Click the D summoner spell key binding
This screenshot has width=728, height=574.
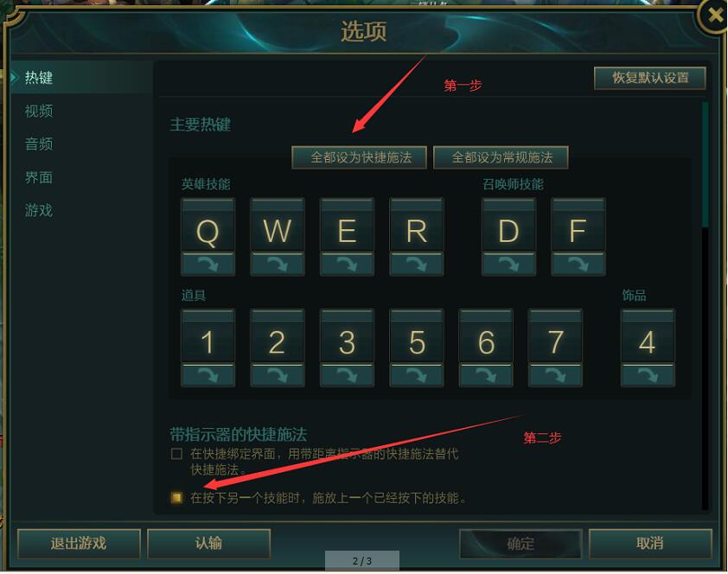tap(509, 226)
